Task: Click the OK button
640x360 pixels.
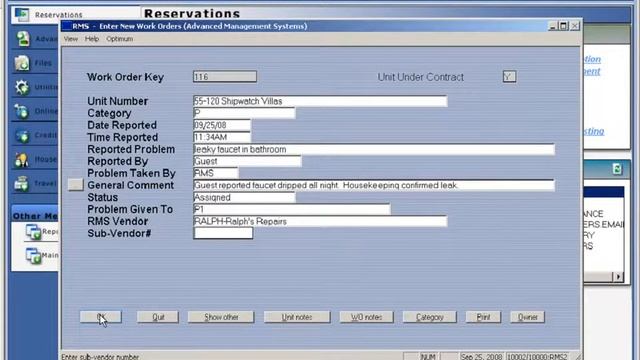Action: (100, 317)
